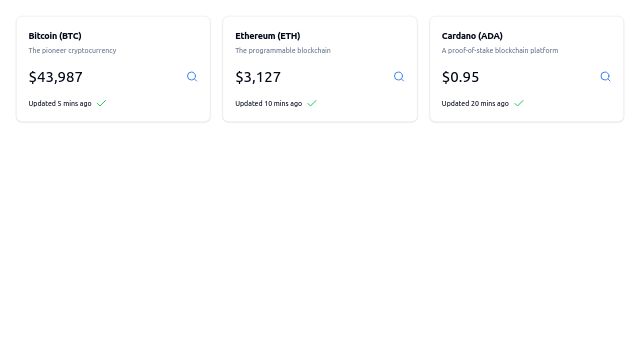Select the Ethereum (ETH) heading
This screenshot has height=360, width=640.
268,36
